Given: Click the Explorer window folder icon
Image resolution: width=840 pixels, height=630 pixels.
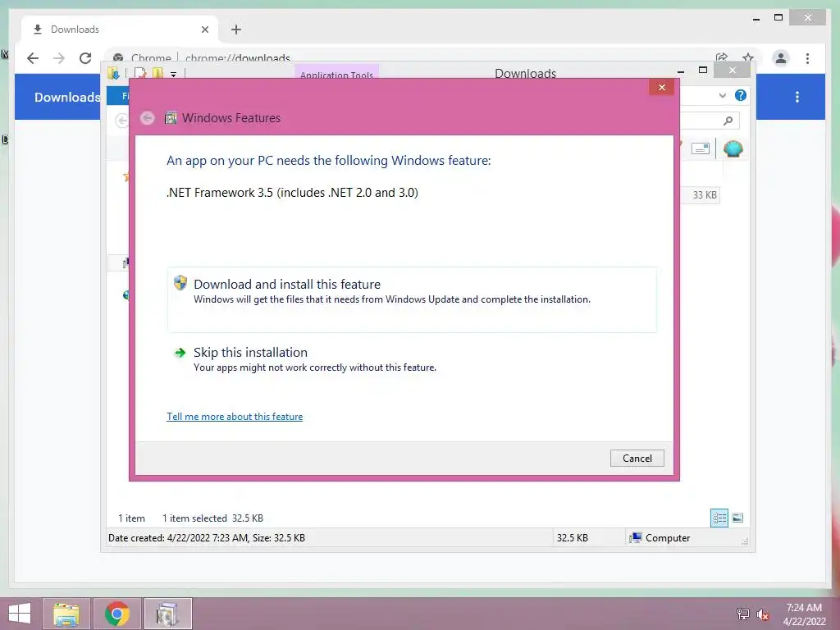Looking at the screenshot, I should coord(113,73).
